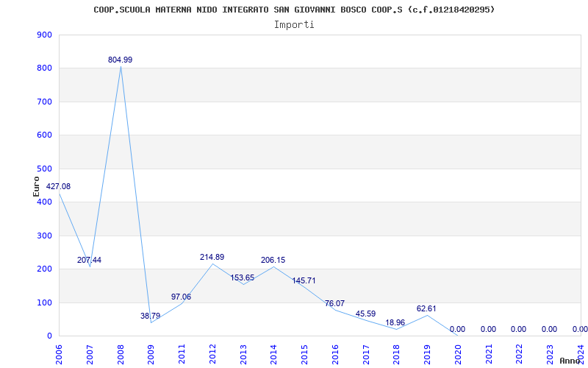The width and height of the screenshot is (588, 368).
Task: Click the 45.59 data label
Action: (365, 314)
